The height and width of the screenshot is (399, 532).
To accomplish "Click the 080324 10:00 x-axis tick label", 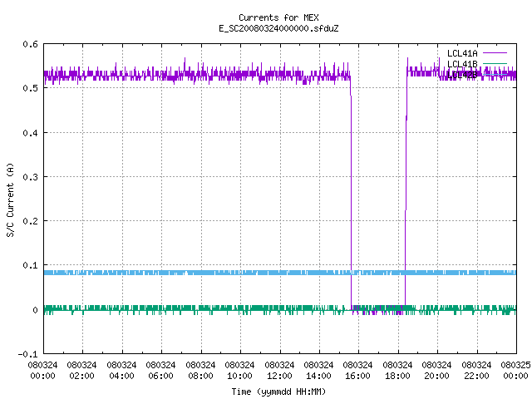I will (x=239, y=371).
